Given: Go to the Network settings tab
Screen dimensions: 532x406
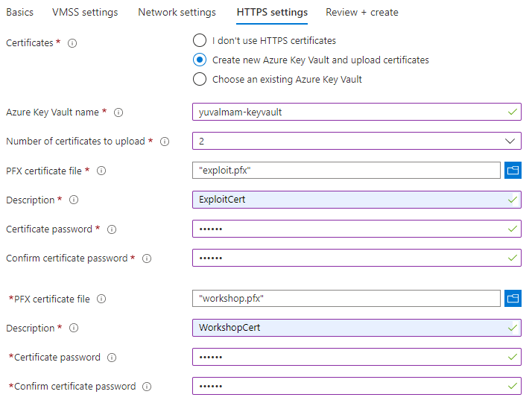Looking at the screenshot, I should 177,13.
